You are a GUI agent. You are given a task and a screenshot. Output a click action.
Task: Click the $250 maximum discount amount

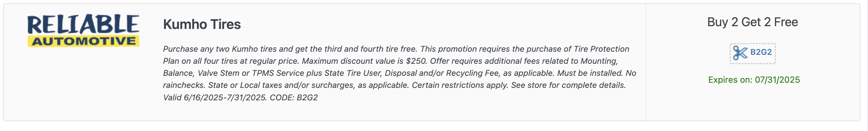pyautogui.click(x=416, y=61)
